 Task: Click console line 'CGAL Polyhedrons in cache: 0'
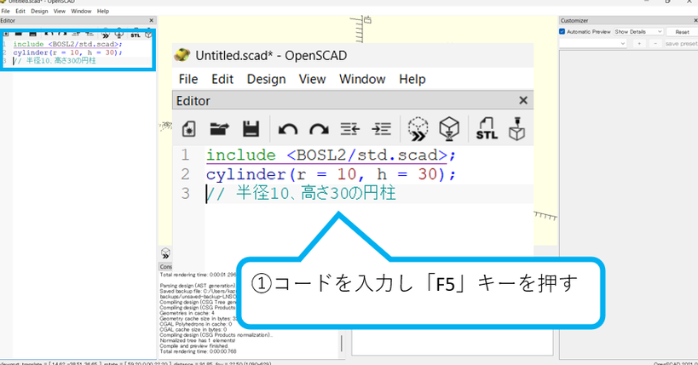[x=196, y=324]
